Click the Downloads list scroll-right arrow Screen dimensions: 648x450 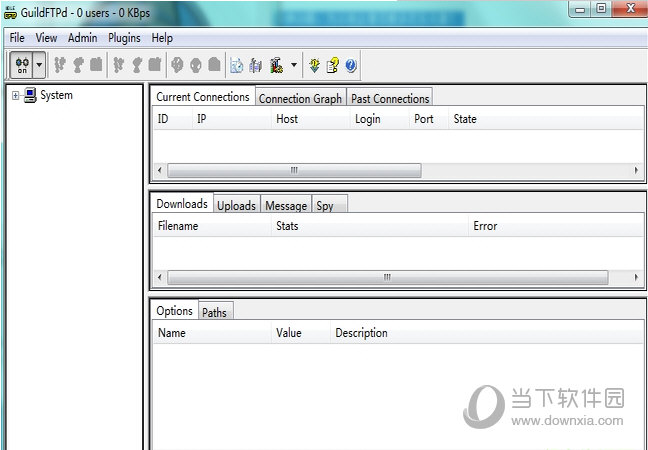pos(636,277)
